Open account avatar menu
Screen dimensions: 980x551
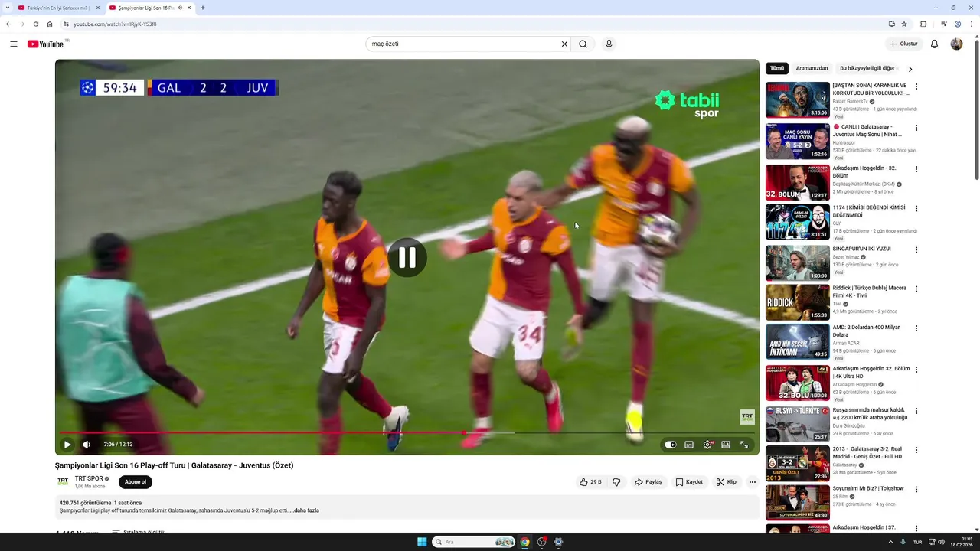point(956,44)
